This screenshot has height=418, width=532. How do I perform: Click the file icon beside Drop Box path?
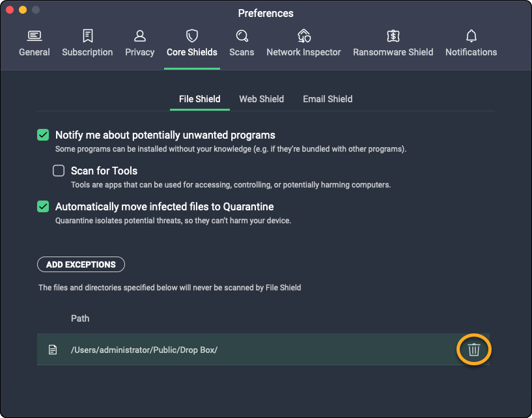[x=53, y=350]
